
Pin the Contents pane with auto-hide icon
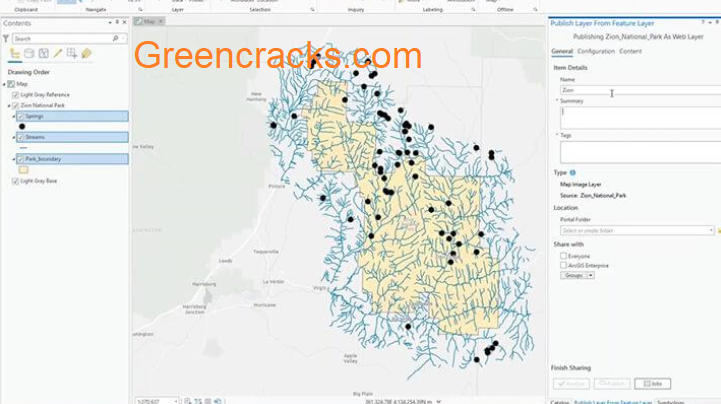117,22
